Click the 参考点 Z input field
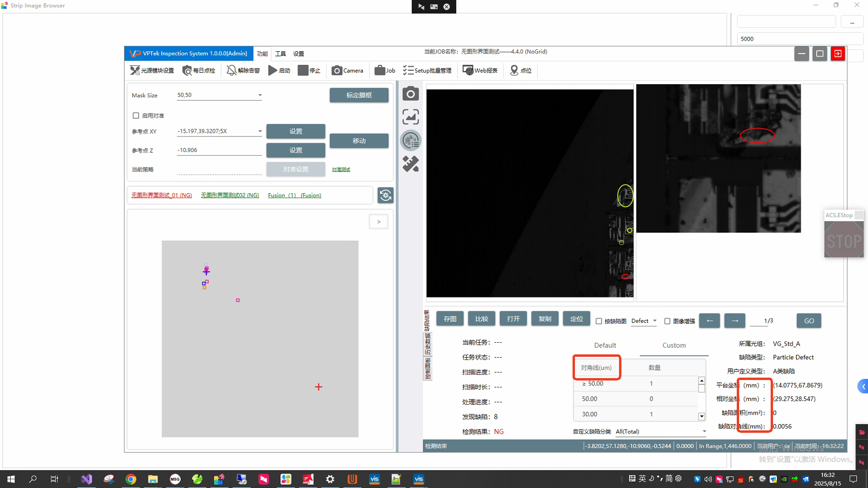The image size is (868, 488). [219, 150]
